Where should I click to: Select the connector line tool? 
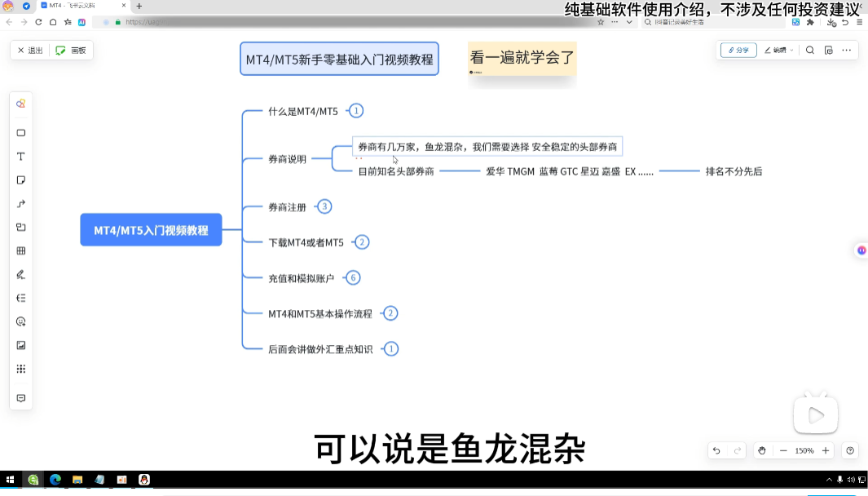tap(21, 204)
